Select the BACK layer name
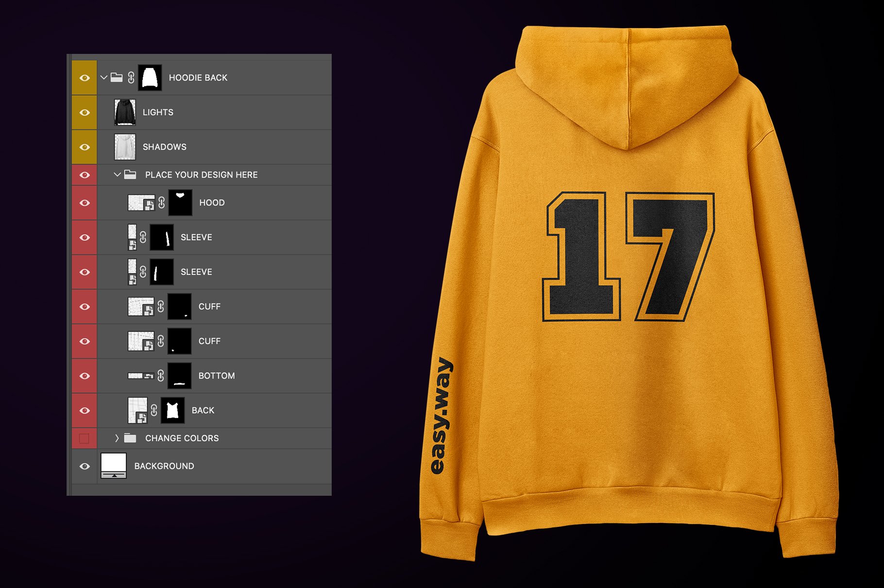 coord(203,410)
